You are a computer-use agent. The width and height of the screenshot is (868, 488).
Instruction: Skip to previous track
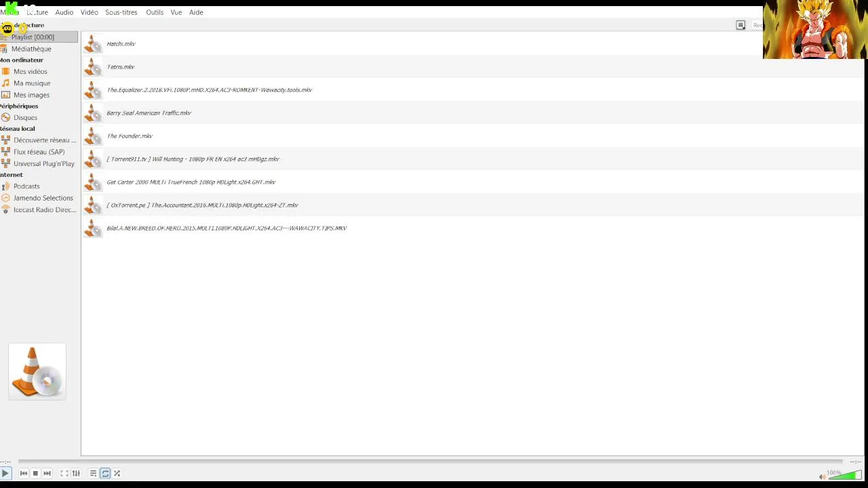(x=24, y=473)
